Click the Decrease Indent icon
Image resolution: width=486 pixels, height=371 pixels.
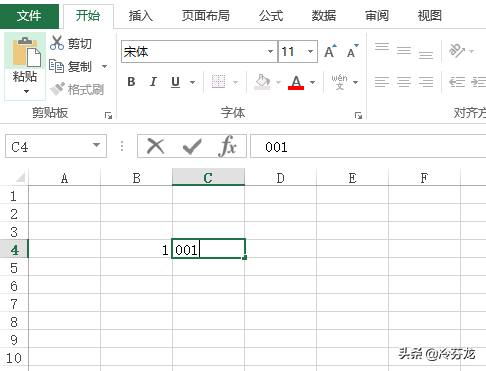coord(457,82)
